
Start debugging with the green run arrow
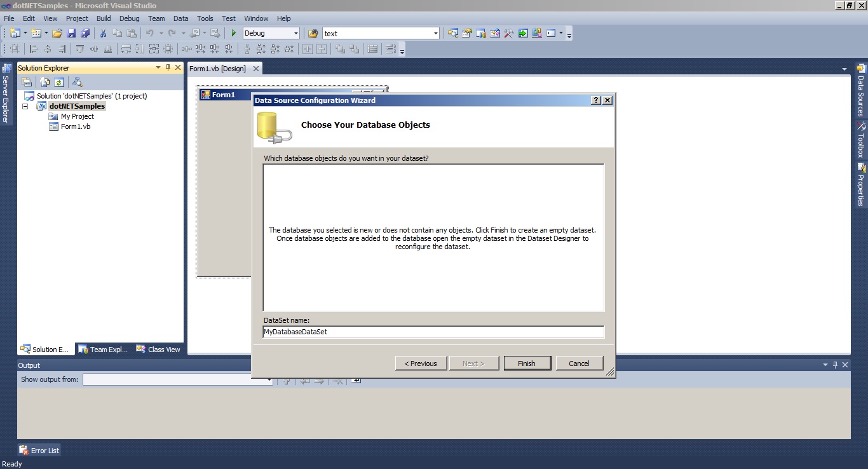(233, 33)
